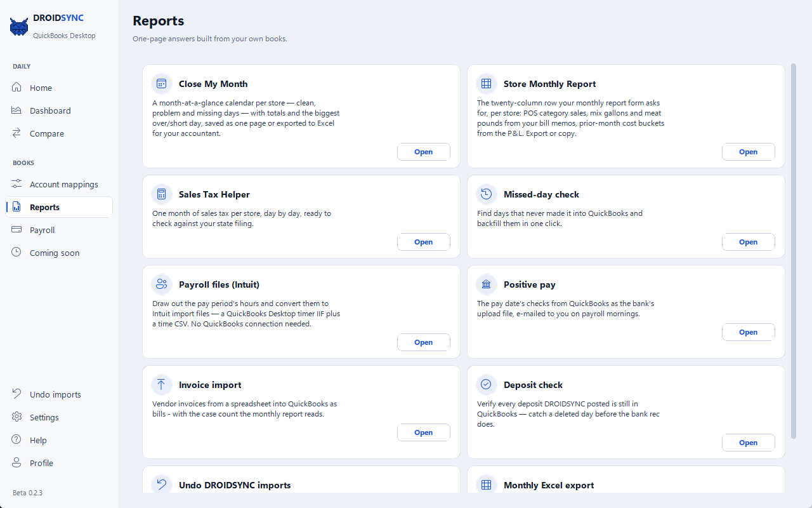Viewport: 812px width, 508px height.
Task: Click the Beta 0.2.3 version text
Action: pyautogui.click(x=27, y=493)
